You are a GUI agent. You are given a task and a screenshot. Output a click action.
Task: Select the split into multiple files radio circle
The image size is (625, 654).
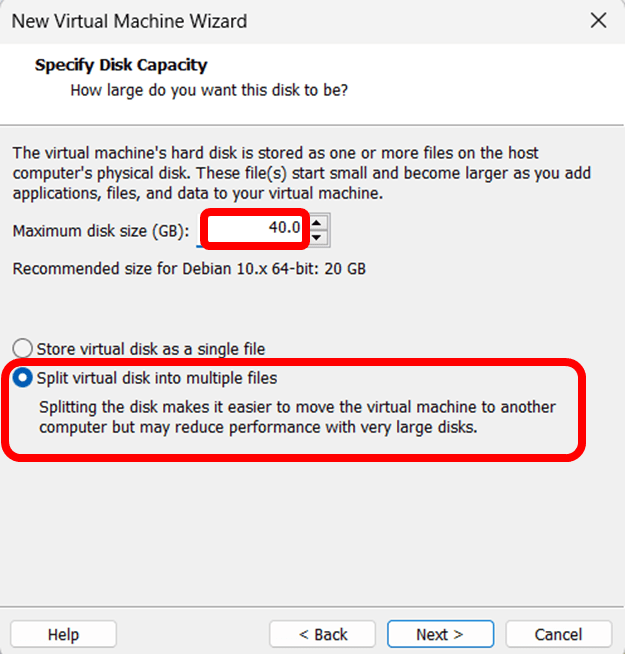tap(23, 378)
